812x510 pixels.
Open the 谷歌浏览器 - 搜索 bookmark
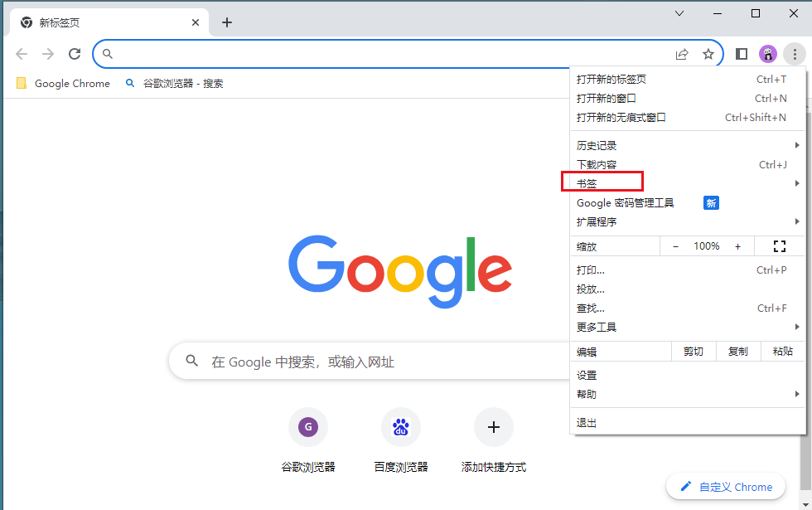175,84
